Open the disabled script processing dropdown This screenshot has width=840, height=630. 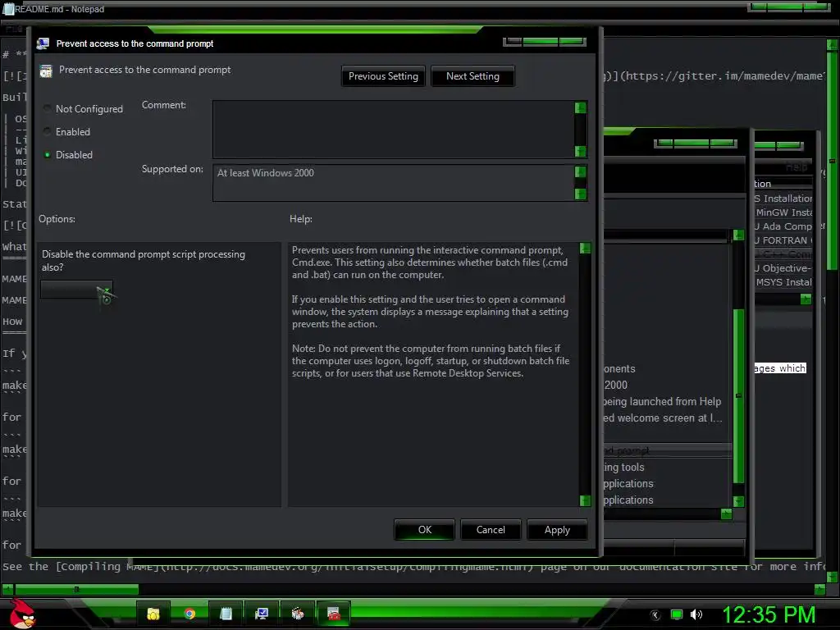pyautogui.click(x=77, y=290)
